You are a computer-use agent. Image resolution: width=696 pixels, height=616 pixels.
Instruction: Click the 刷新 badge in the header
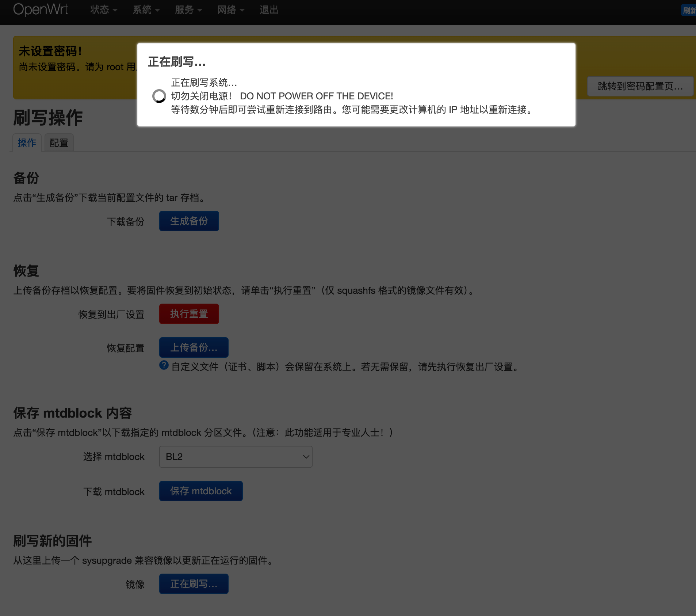[689, 10]
